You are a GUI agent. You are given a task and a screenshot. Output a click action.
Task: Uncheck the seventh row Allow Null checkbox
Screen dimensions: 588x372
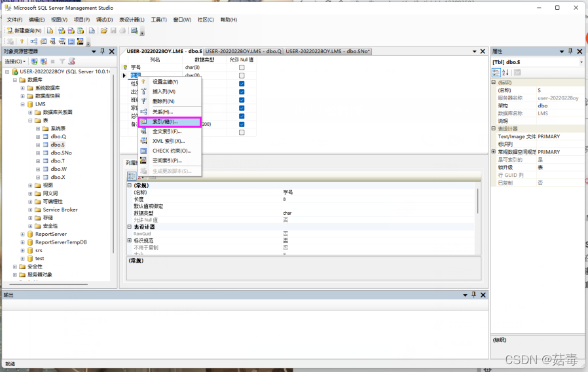[x=242, y=117]
